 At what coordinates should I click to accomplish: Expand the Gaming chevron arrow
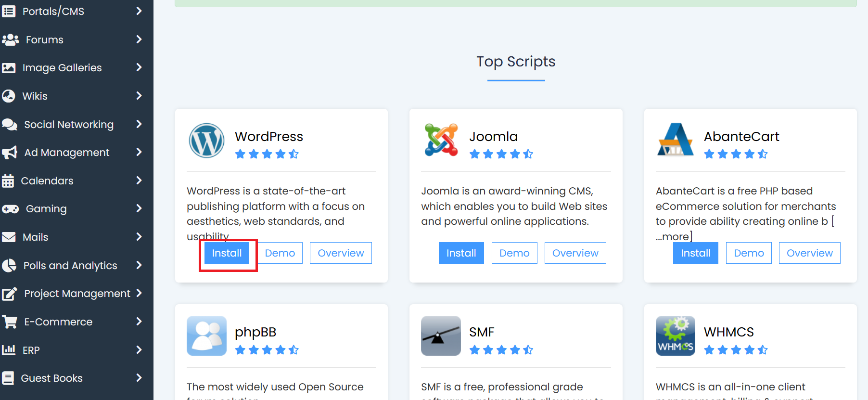(139, 208)
